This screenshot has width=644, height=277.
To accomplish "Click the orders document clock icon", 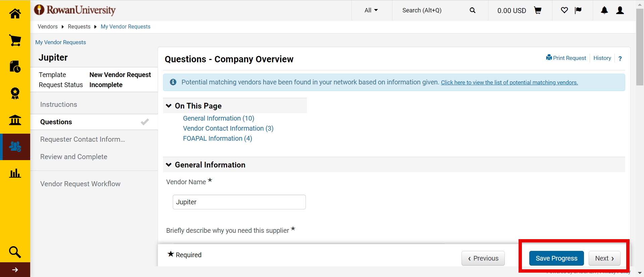I will coord(15,67).
